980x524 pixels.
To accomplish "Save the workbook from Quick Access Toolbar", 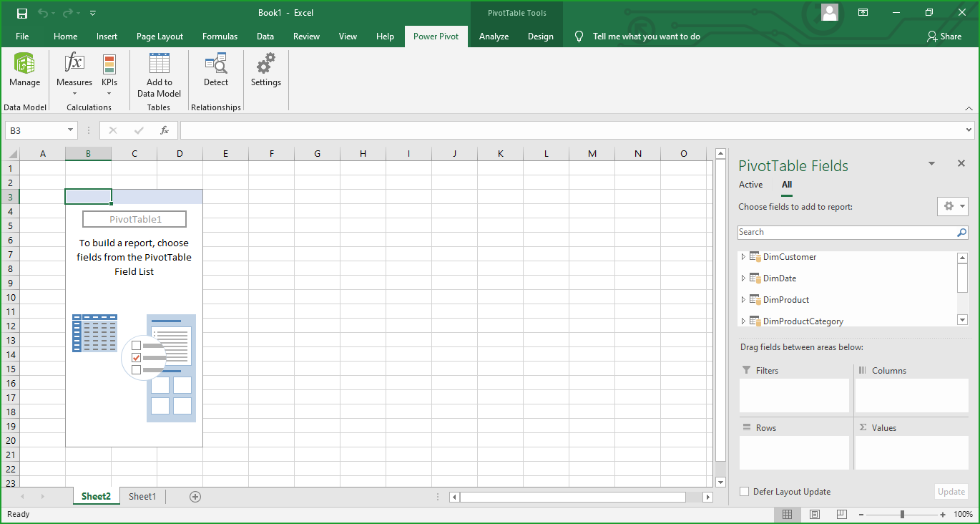I will click(22, 13).
